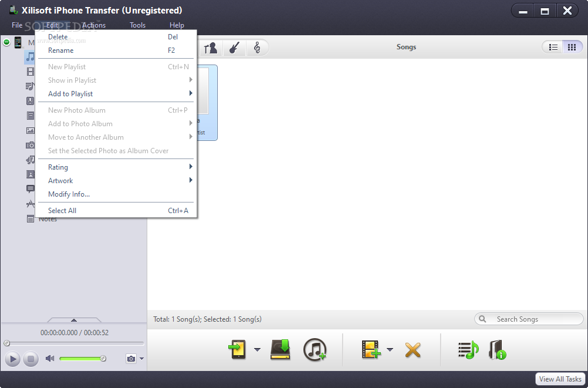Open the Camera sidebar category
The width and height of the screenshot is (588, 388).
point(31,145)
